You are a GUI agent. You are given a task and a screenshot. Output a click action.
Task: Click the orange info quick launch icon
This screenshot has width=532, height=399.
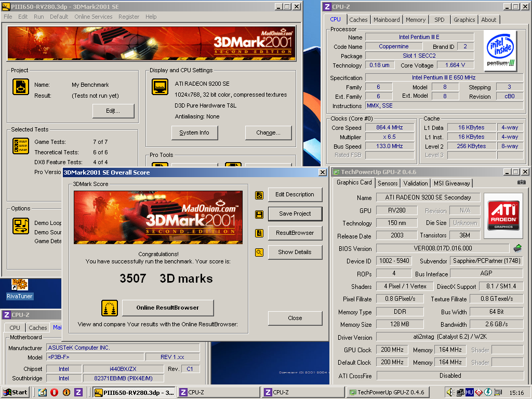tap(66, 392)
